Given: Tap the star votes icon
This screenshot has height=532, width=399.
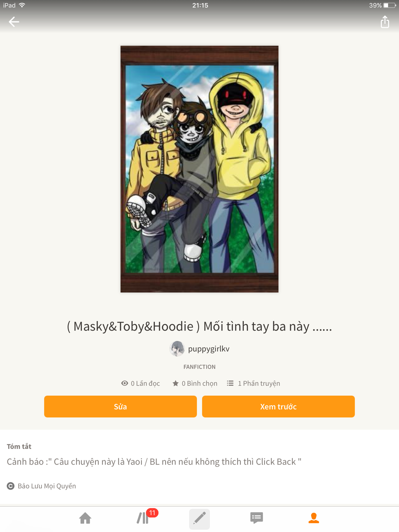Looking at the screenshot, I should (x=176, y=383).
